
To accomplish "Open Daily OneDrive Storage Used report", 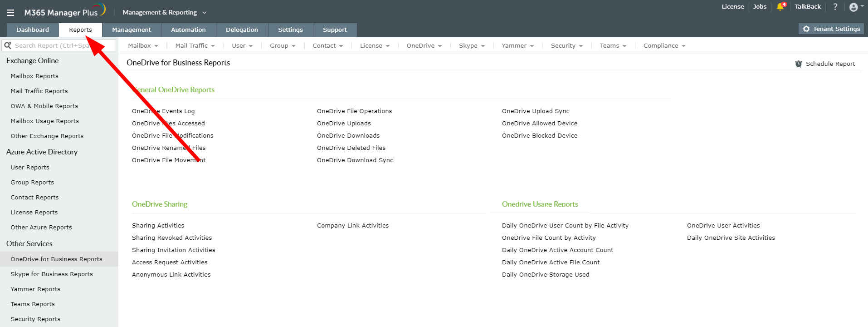I will click(546, 275).
